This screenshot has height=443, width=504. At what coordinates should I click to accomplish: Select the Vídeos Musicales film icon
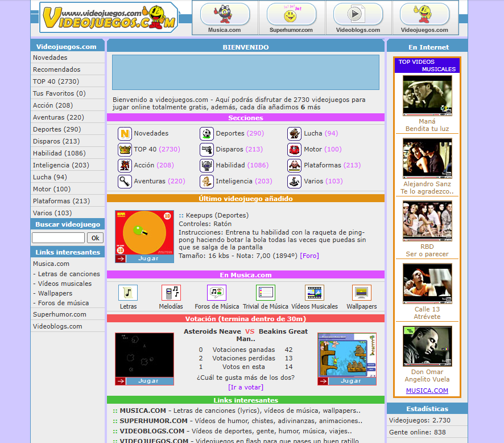(x=314, y=293)
